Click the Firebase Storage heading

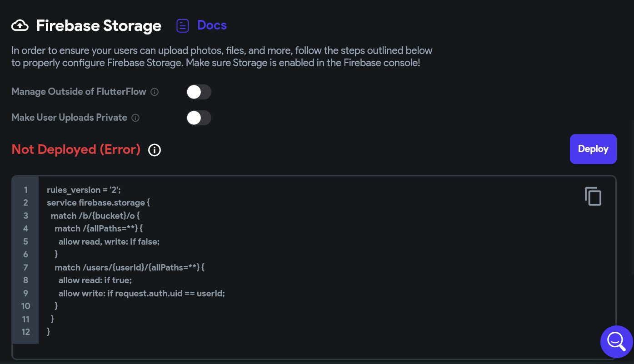pos(99,26)
